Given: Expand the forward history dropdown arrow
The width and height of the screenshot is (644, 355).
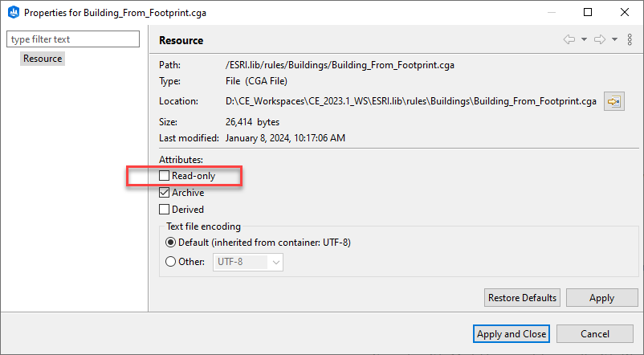Looking at the screenshot, I should click(614, 39).
